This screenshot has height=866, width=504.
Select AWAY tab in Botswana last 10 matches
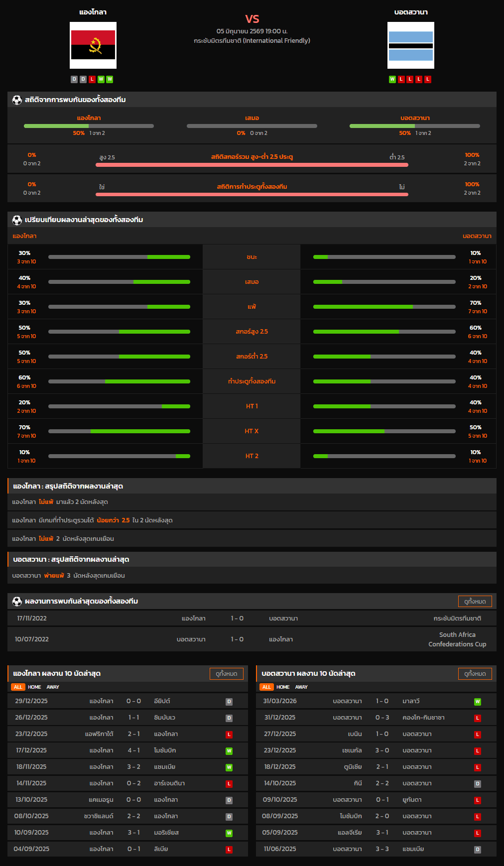301,687
